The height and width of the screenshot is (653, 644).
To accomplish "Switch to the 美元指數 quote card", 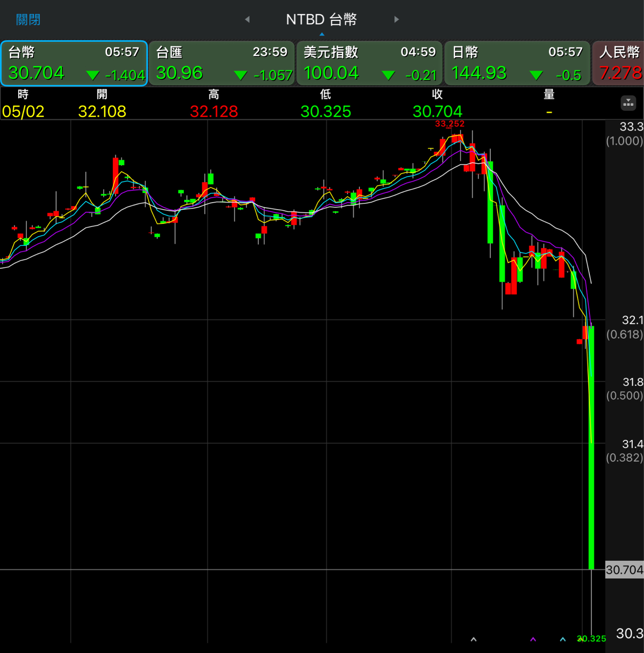I will pos(369,63).
